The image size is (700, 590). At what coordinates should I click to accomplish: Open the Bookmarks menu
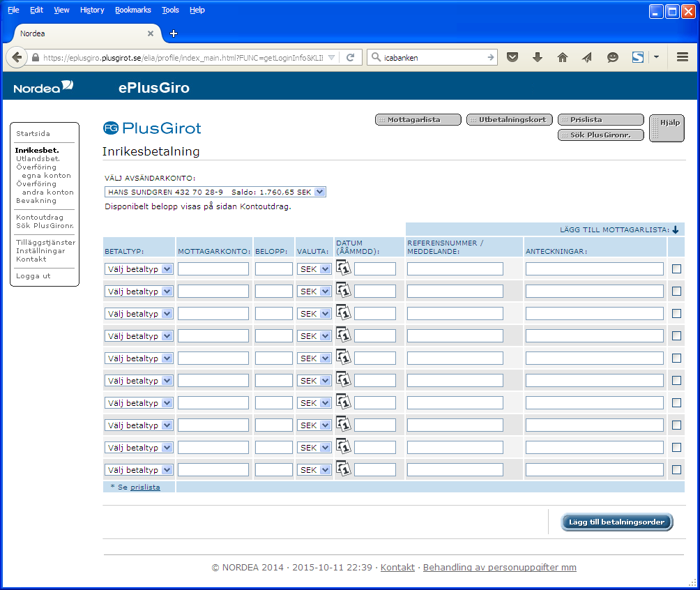pyautogui.click(x=133, y=10)
